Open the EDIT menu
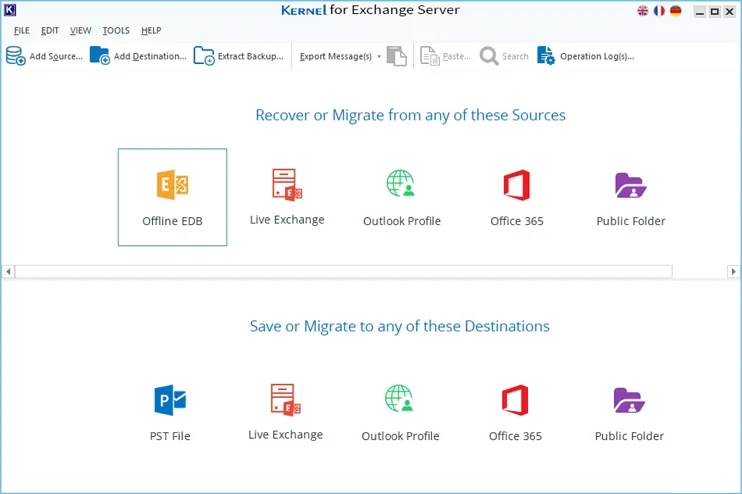The image size is (742, 494). tap(50, 30)
